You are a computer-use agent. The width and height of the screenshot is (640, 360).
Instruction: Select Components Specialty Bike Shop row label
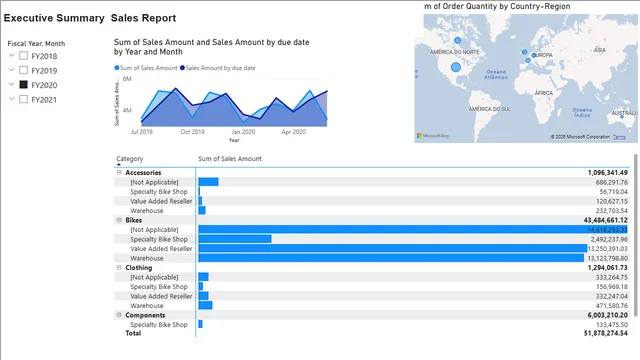(x=159, y=325)
